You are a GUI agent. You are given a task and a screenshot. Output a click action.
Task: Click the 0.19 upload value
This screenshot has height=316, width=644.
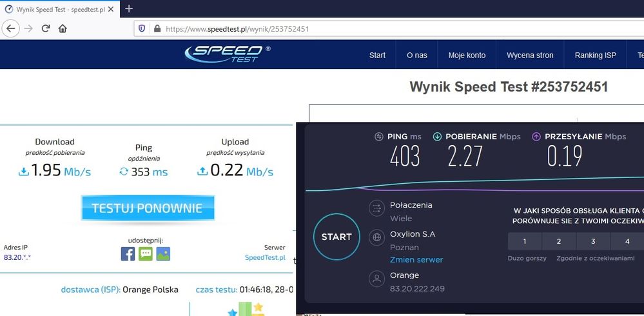[x=565, y=157]
